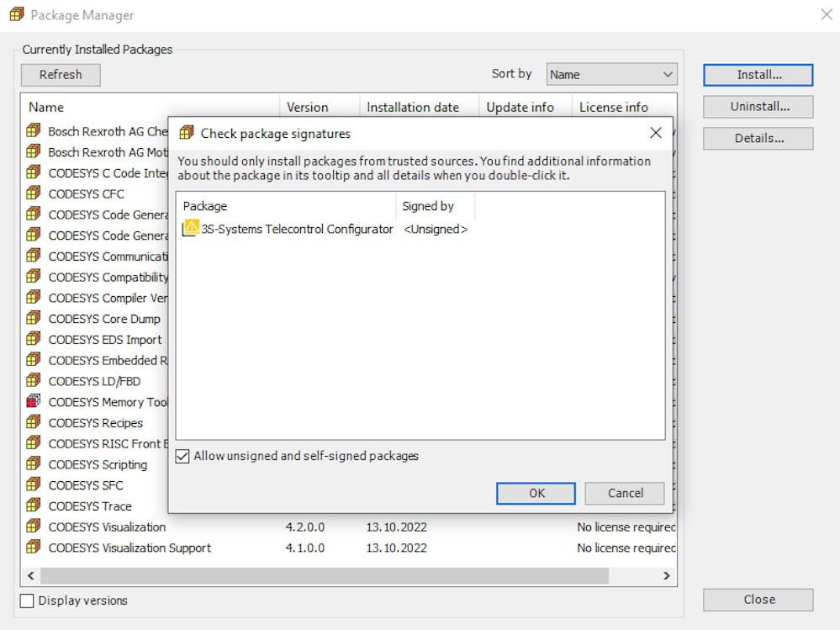Click the CODESYS SFC package icon
Viewport: 840px width, 630px height.
click(34, 484)
